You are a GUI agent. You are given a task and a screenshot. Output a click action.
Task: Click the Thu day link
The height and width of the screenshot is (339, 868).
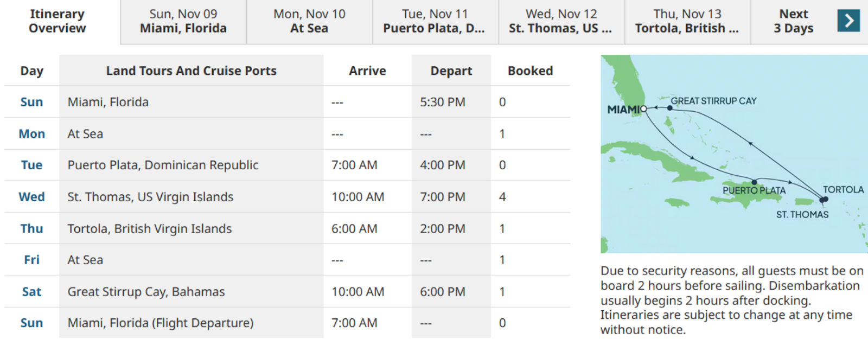31,229
